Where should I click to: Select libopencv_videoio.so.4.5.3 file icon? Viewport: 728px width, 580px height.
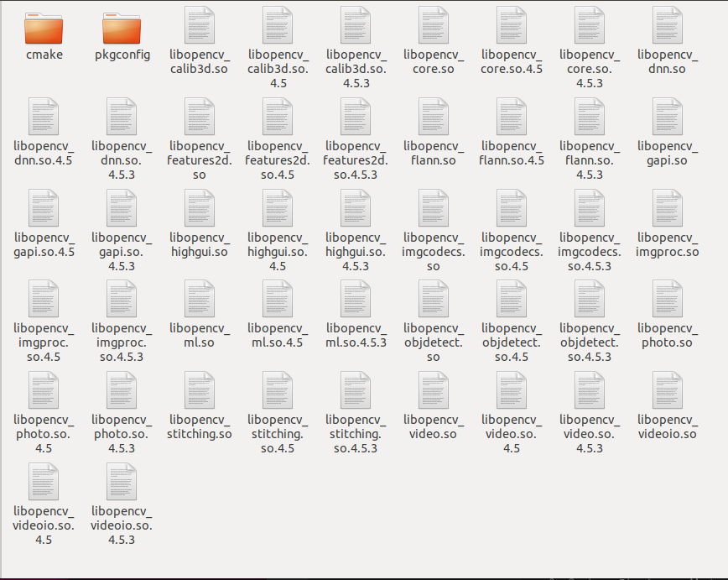click(x=122, y=482)
